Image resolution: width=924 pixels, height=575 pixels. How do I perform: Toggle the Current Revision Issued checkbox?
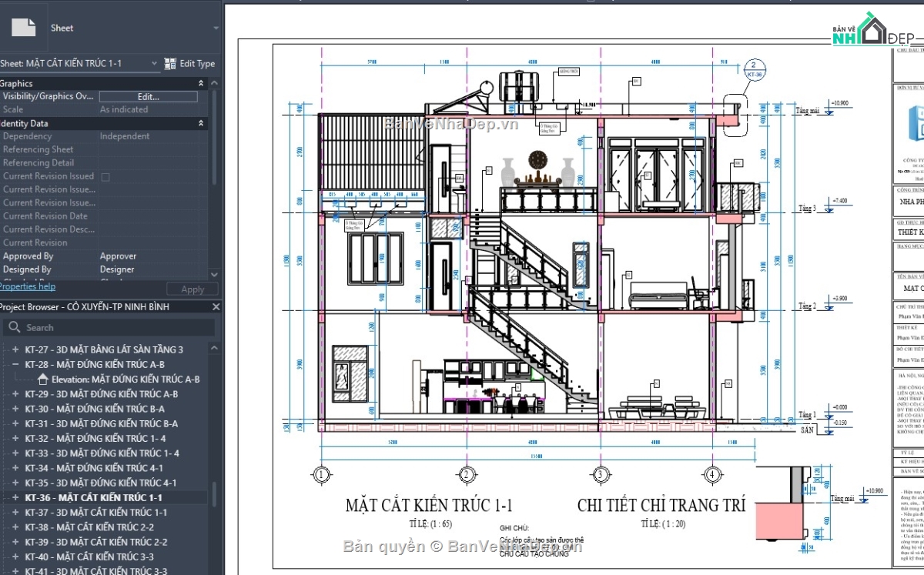click(x=105, y=176)
